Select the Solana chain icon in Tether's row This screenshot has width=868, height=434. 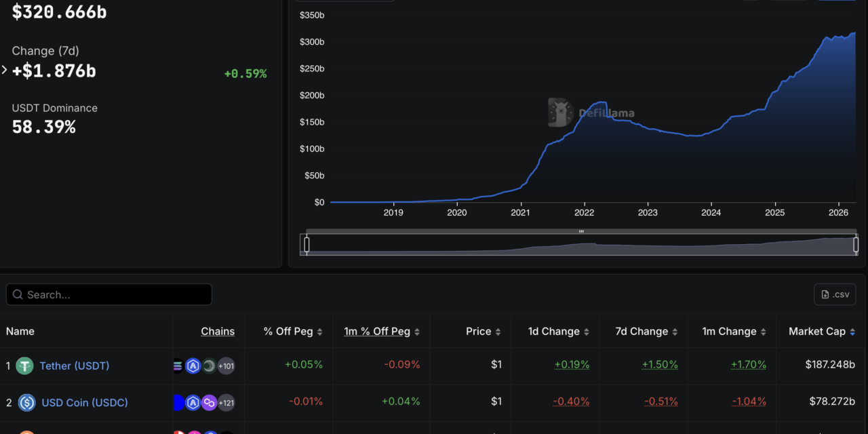177,366
